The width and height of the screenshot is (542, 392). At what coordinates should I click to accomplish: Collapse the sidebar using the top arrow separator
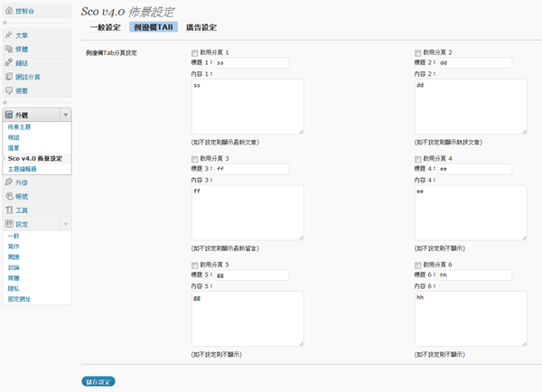pos(5,23)
